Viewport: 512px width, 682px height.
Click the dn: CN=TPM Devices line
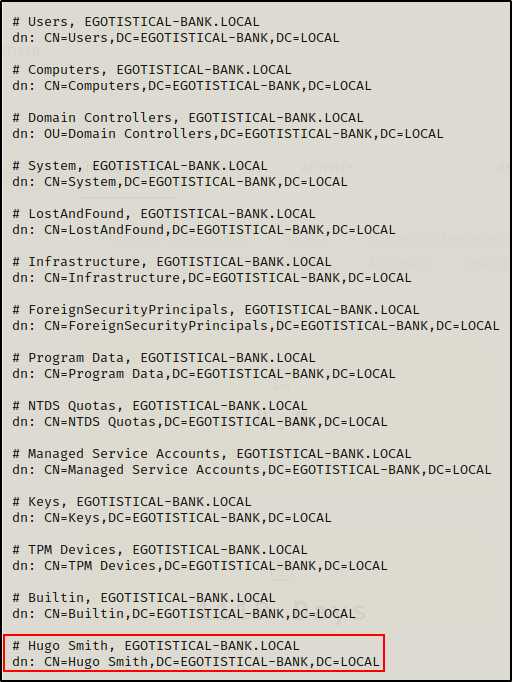click(x=200, y=566)
